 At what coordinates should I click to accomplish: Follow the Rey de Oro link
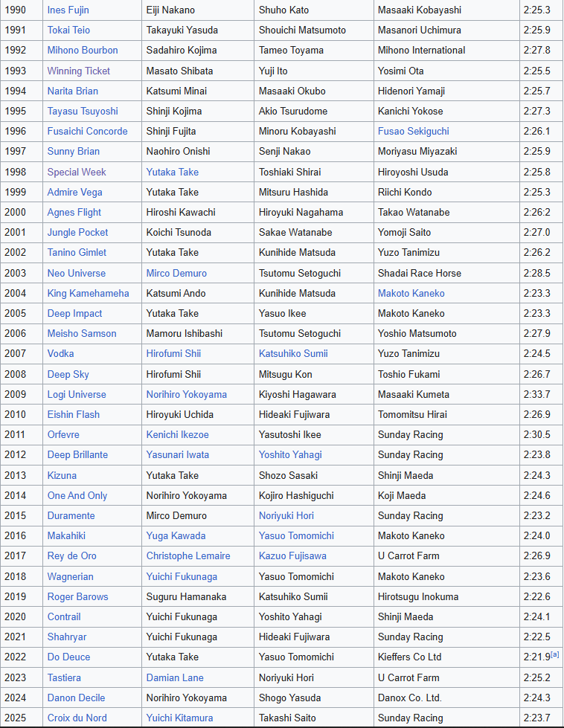[x=72, y=555]
